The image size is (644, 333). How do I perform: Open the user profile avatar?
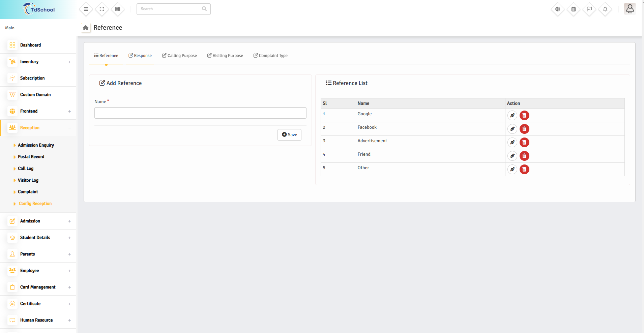click(630, 9)
